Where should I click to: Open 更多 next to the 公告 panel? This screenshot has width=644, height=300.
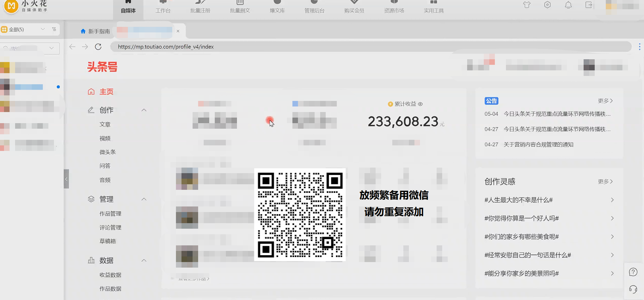click(605, 101)
